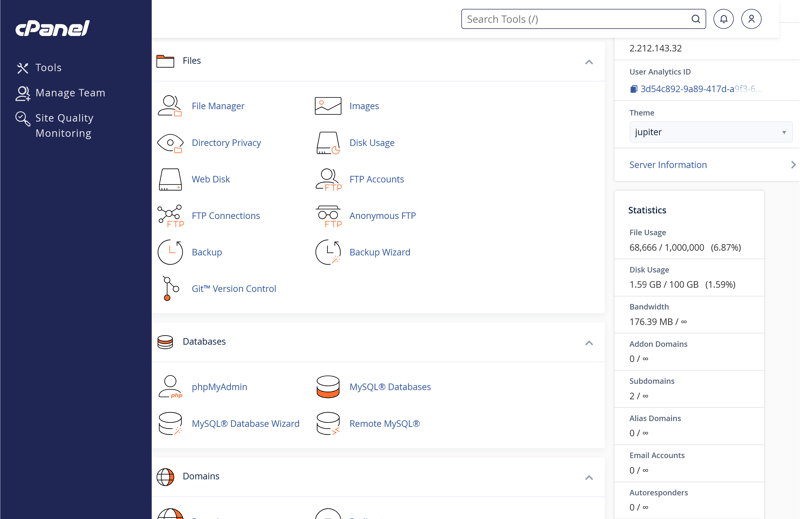
Task: Click the Directory Privacy eye icon
Action: (170, 143)
